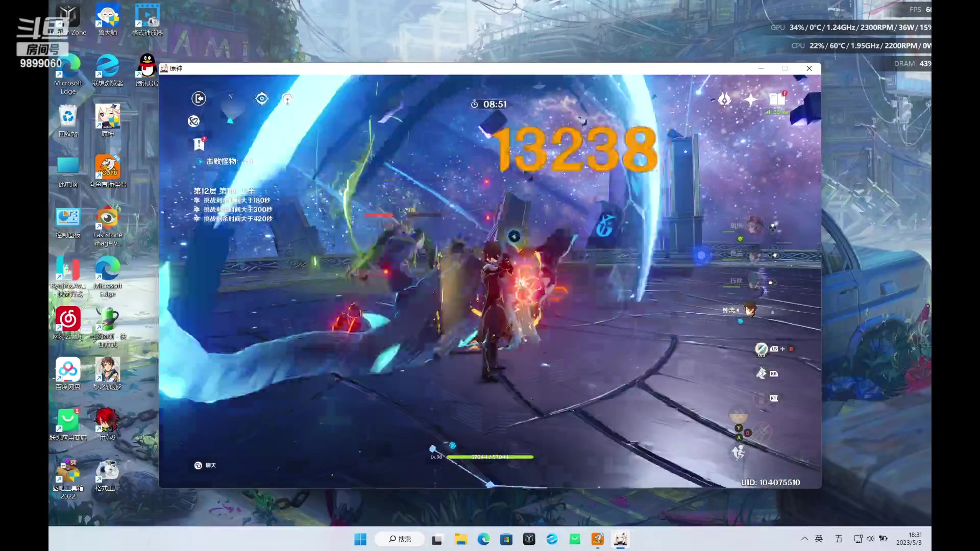
Task: Open 电源选项 desktop shortcut
Action: click(x=108, y=328)
